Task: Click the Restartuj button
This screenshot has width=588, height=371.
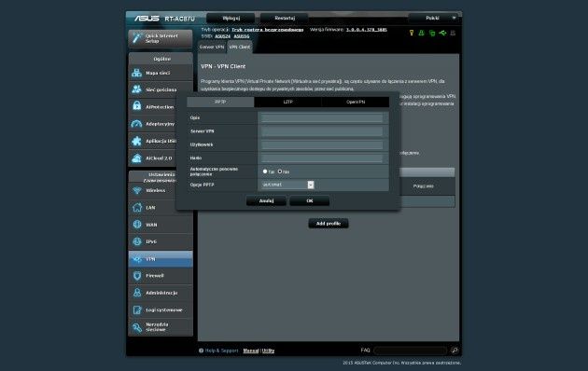Action: [x=285, y=18]
